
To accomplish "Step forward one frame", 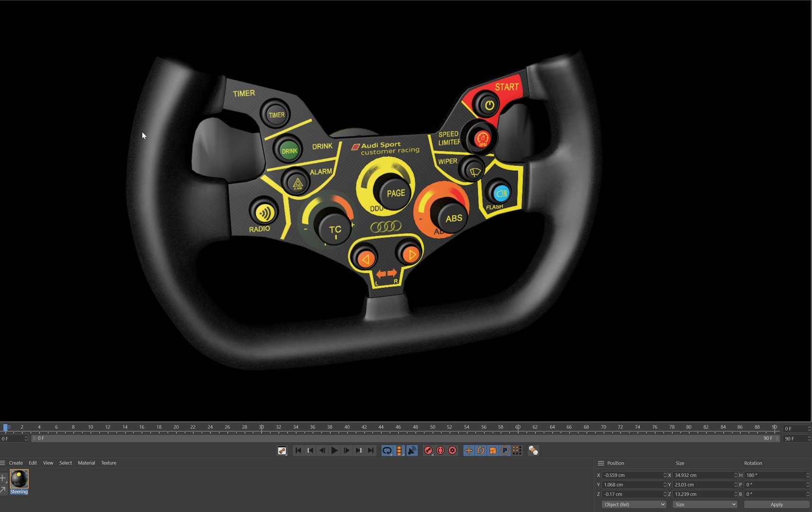I will pos(347,450).
